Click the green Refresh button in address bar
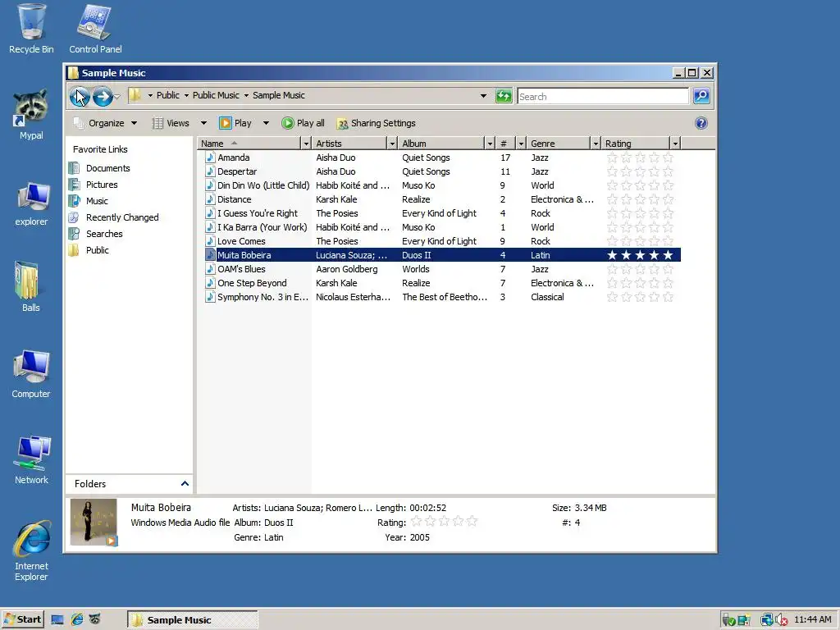Image resolution: width=840 pixels, height=630 pixels. [x=504, y=96]
